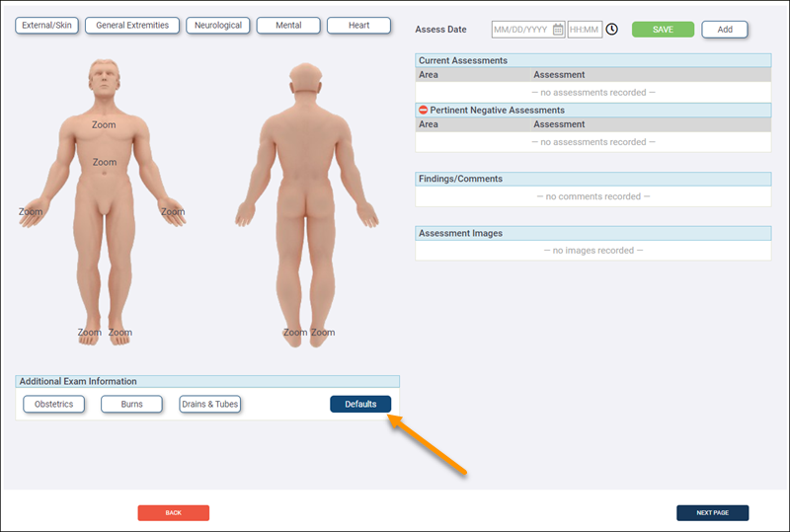Zoom into the abdomen on front body
790x532 pixels.
click(x=105, y=162)
